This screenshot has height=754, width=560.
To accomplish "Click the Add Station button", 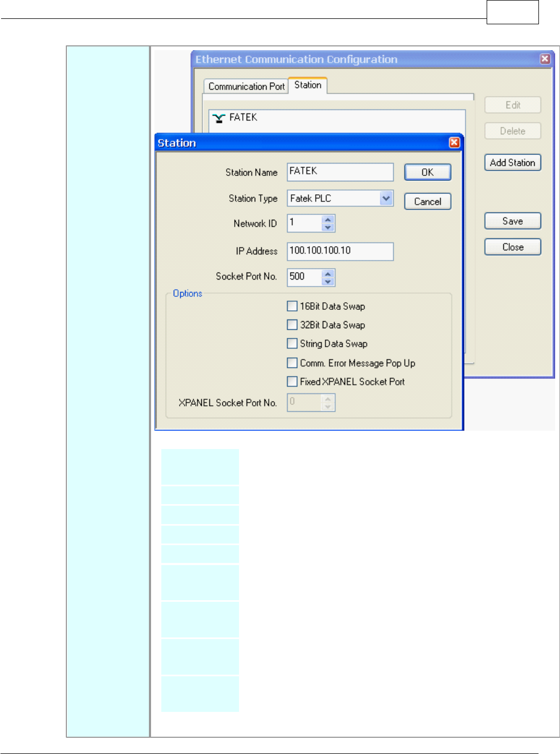I will [513, 162].
